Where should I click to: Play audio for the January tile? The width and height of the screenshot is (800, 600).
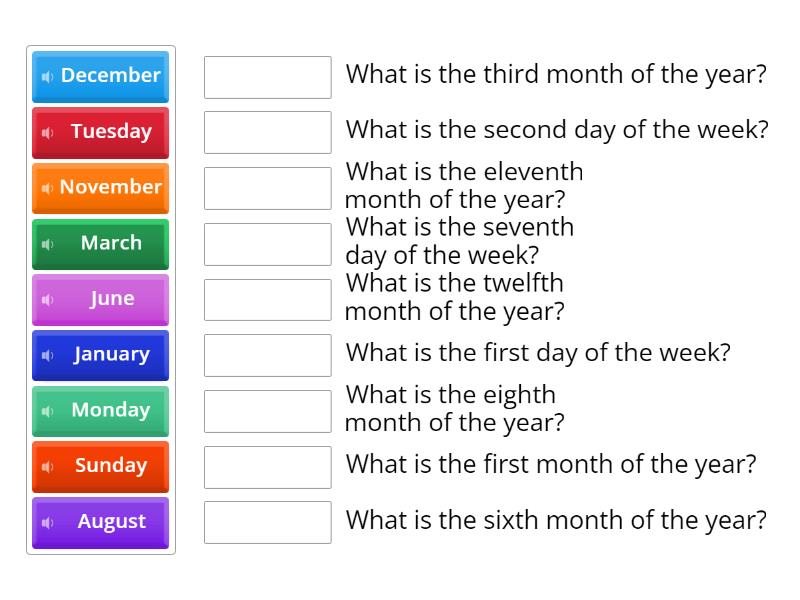[x=49, y=355]
